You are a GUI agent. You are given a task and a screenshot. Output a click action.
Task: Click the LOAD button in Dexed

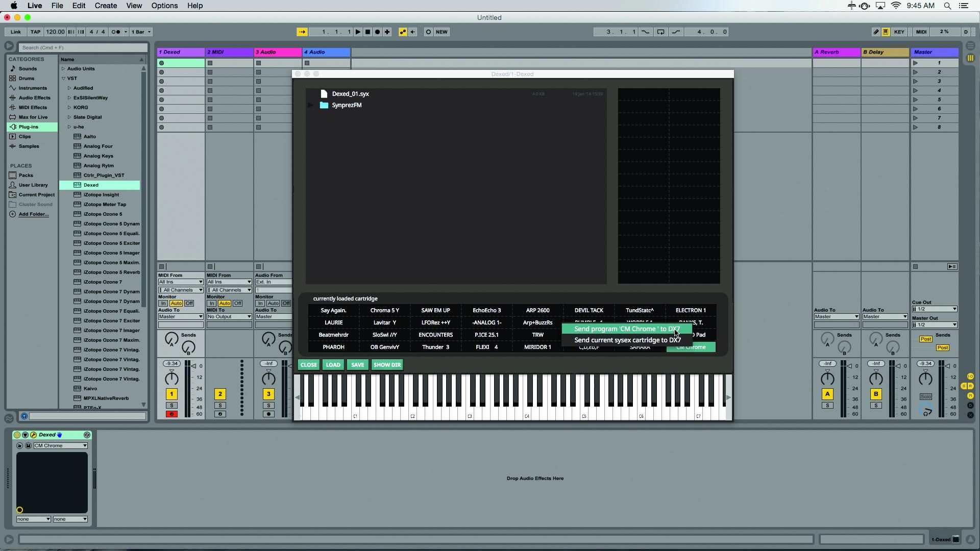coord(333,365)
